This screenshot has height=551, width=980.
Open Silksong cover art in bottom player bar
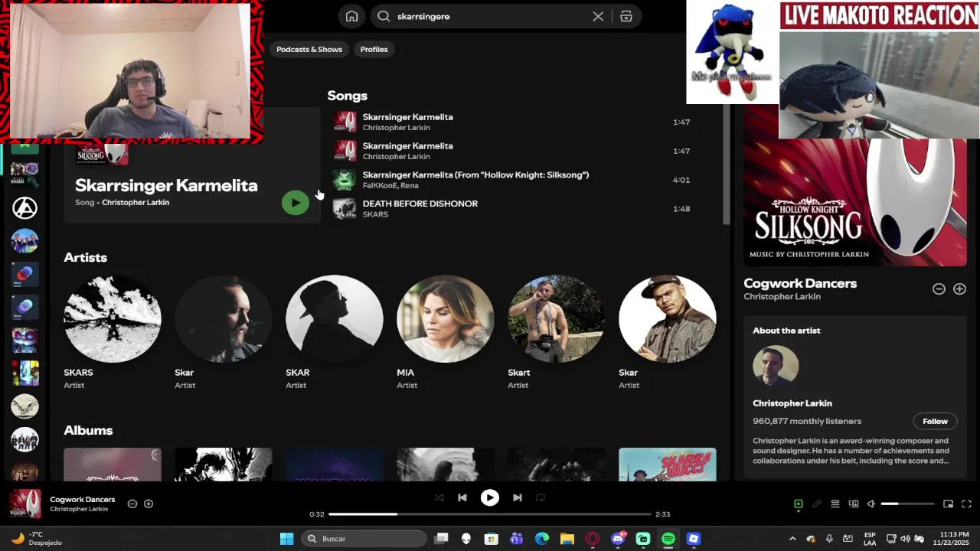pyautogui.click(x=25, y=504)
